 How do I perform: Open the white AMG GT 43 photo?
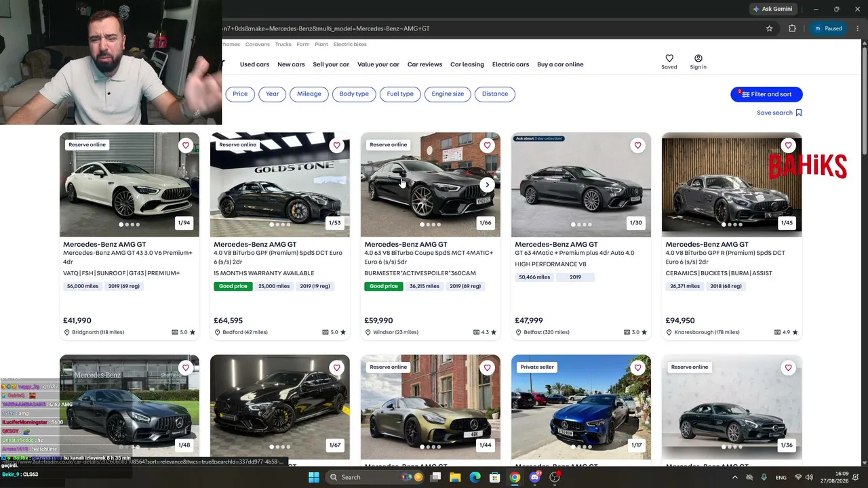coord(130,184)
